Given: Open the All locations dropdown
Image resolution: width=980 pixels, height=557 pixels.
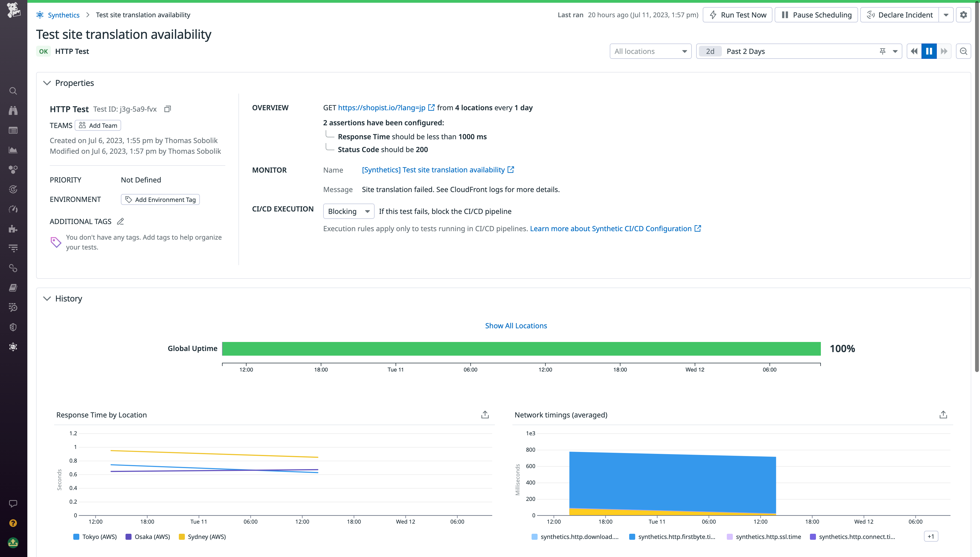Looking at the screenshot, I should coord(650,51).
